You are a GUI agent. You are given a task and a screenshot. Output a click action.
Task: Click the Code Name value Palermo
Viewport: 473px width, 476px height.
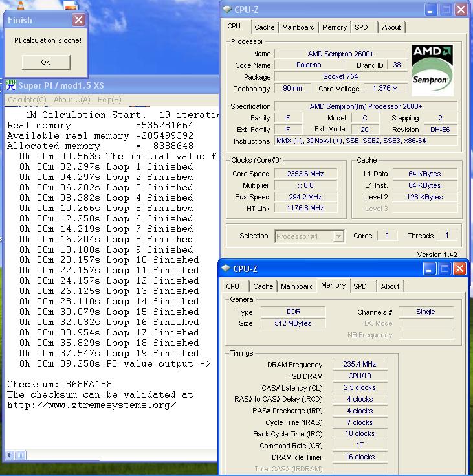coord(309,65)
